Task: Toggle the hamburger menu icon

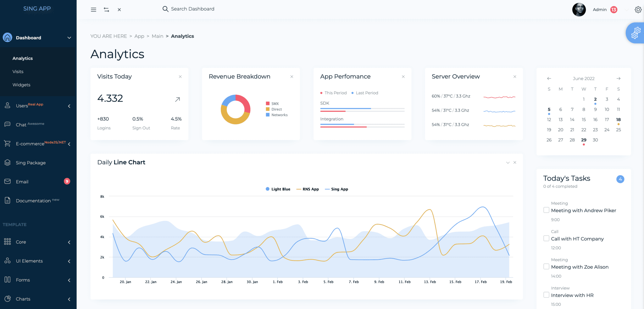Action: 93,10
